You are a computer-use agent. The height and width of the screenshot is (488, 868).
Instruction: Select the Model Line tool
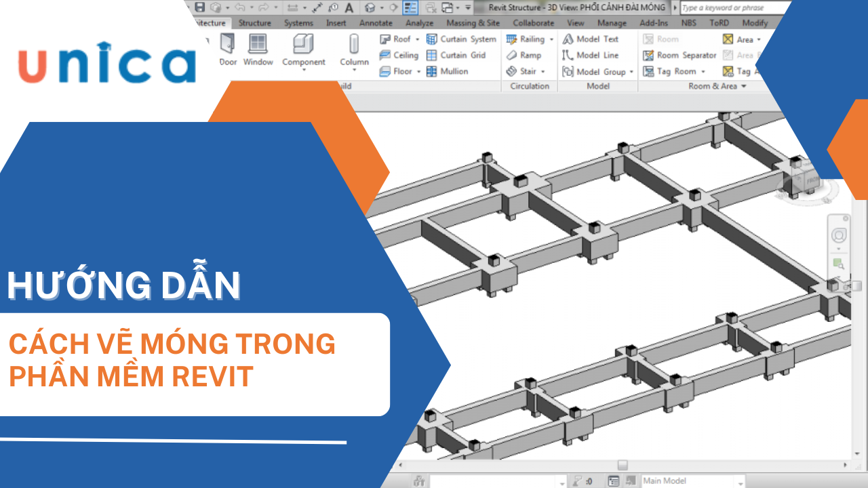click(591, 55)
